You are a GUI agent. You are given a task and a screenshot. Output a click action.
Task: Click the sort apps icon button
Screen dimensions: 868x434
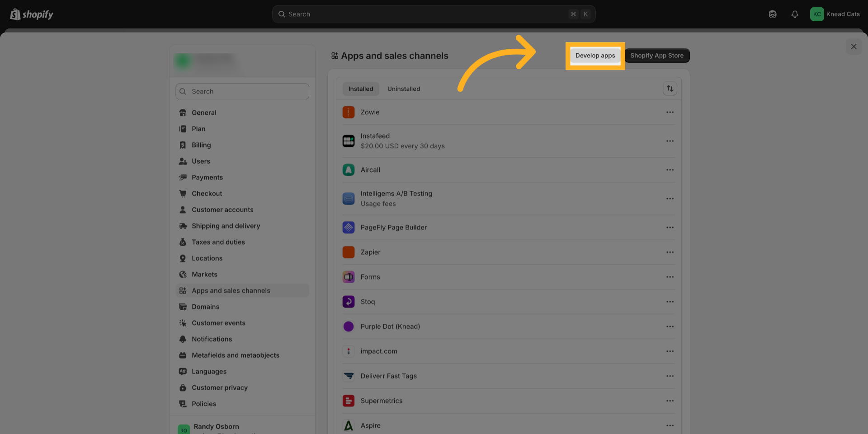(670, 89)
